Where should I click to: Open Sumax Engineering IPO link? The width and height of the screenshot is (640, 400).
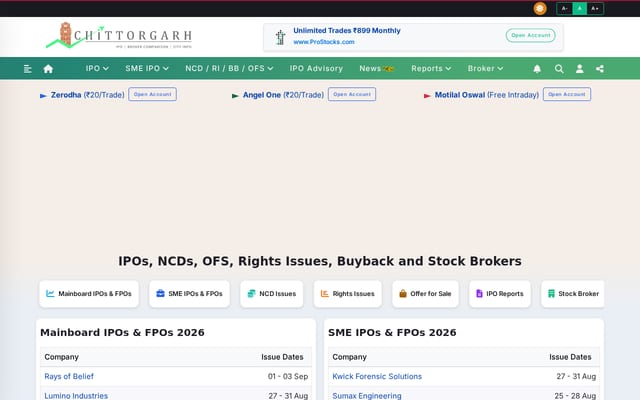(x=367, y=396)
